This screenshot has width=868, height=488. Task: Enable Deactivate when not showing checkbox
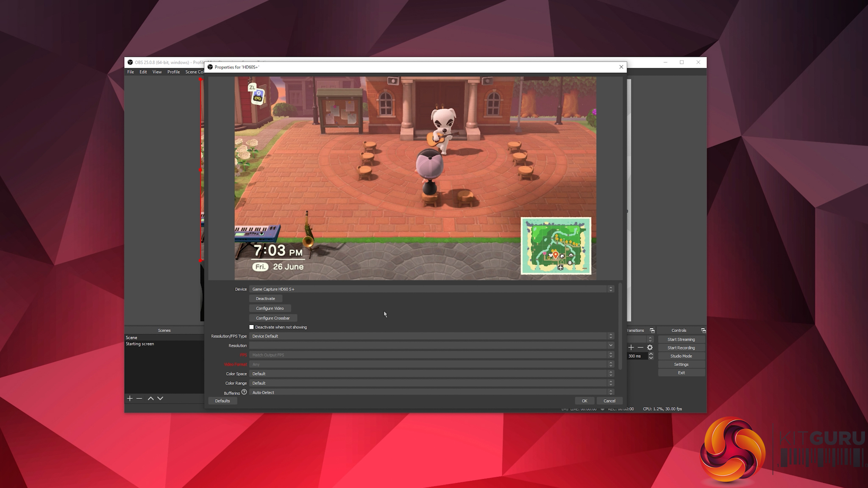pyautogui.click(x=252, y=327)
